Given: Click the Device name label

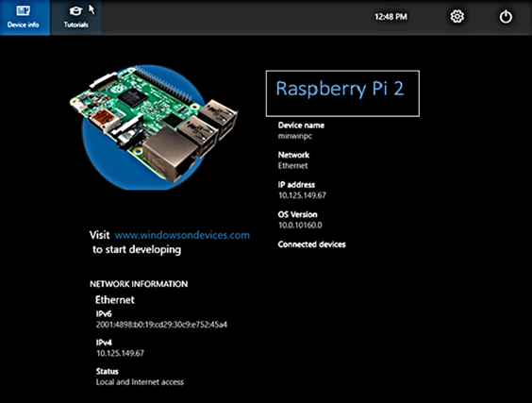Looking at the screenshot, I should coord(301,126).
